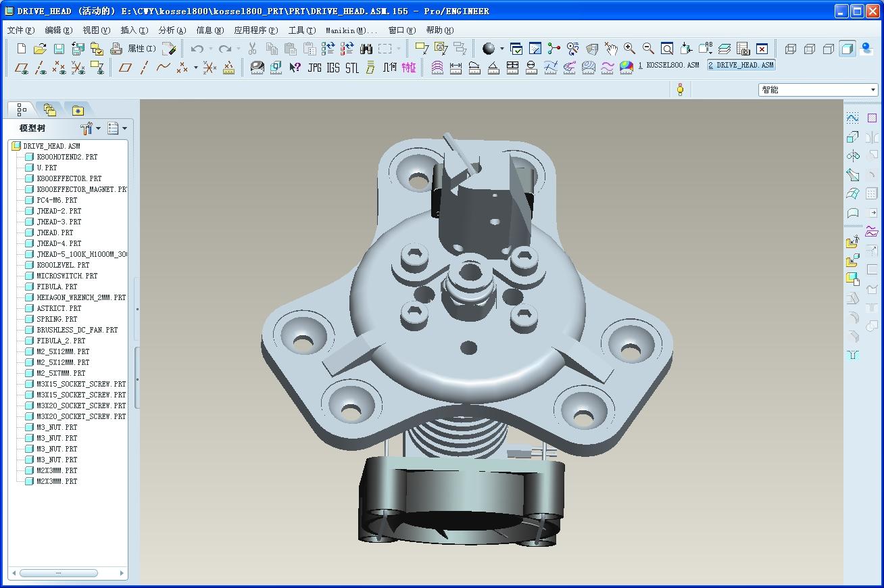Switch to window 1 KOSSEL800.ASM
884x588 pixels.
[669, 65]
